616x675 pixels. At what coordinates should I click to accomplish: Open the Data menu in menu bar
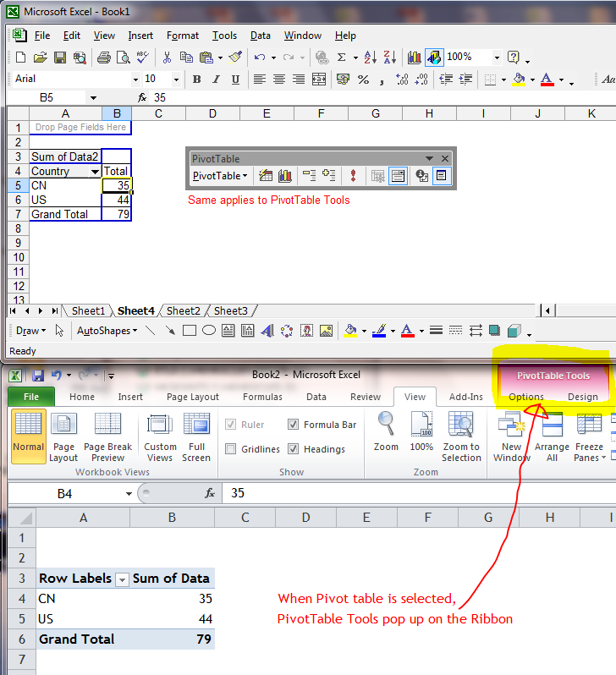[x=261, y=36]
